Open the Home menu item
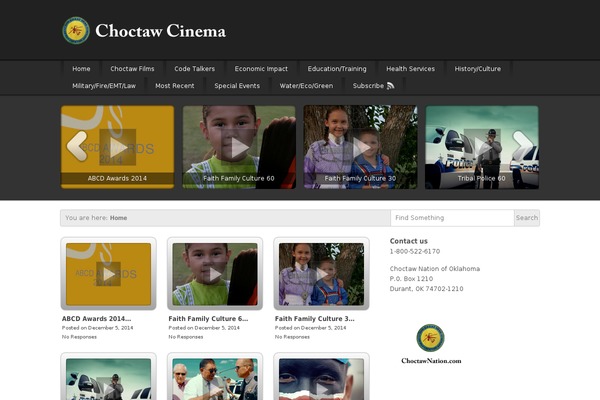Image resolution: width=600 pixels, height=400 pixels. click(81, 69)
